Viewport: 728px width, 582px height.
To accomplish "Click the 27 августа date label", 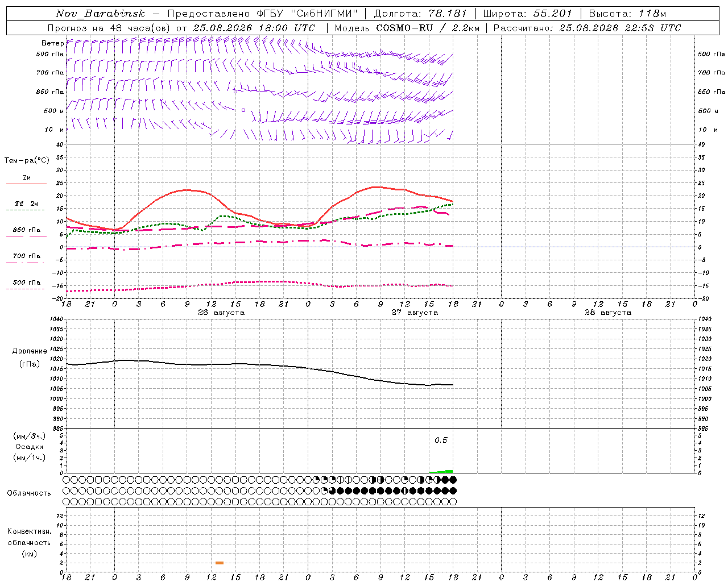I will point(415,312).
